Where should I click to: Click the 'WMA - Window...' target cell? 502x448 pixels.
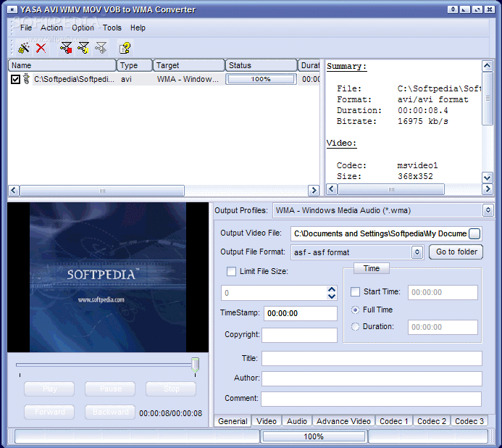pos(188,79)
